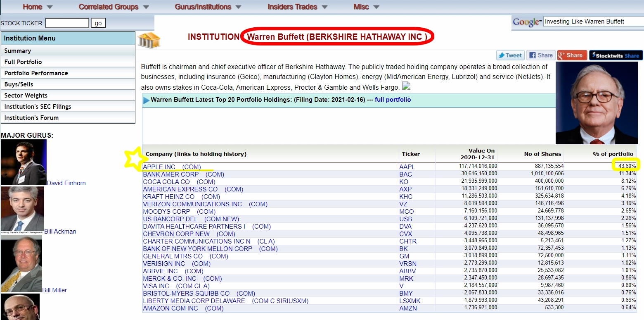This screenshot has width=644, height=320.
Task: Open BRISTOL-MYERS SQUIBB CO link
Action: (x=199, y=294)
